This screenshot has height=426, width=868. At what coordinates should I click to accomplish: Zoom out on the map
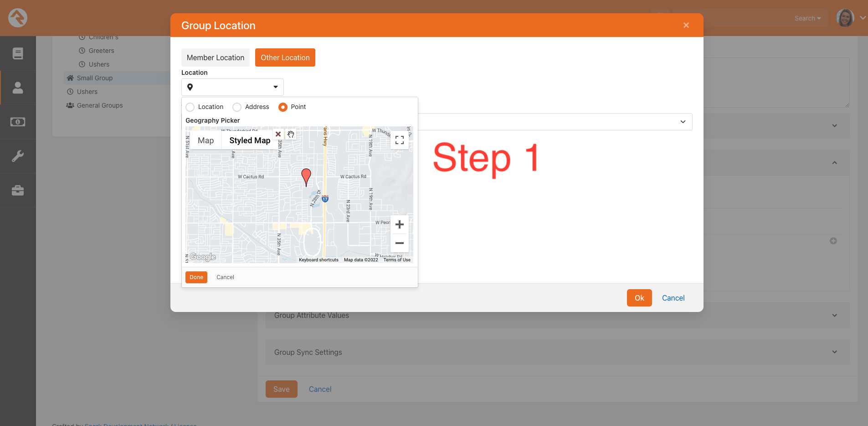click(400, 243)
